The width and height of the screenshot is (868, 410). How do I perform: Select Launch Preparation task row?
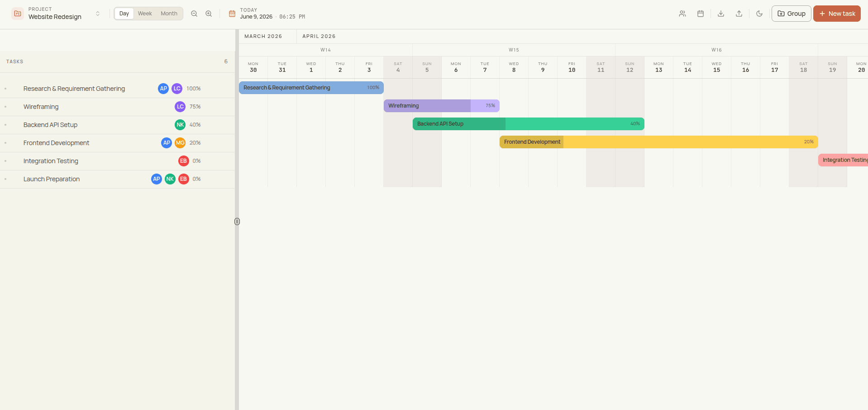click(117, 179)
